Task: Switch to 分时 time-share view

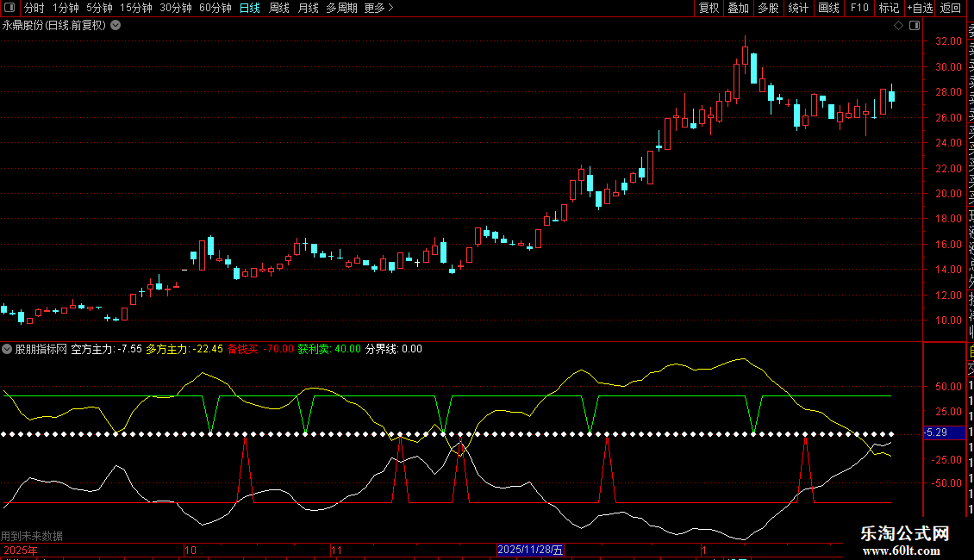Action: pyautogui.click(x=34, y=8)
